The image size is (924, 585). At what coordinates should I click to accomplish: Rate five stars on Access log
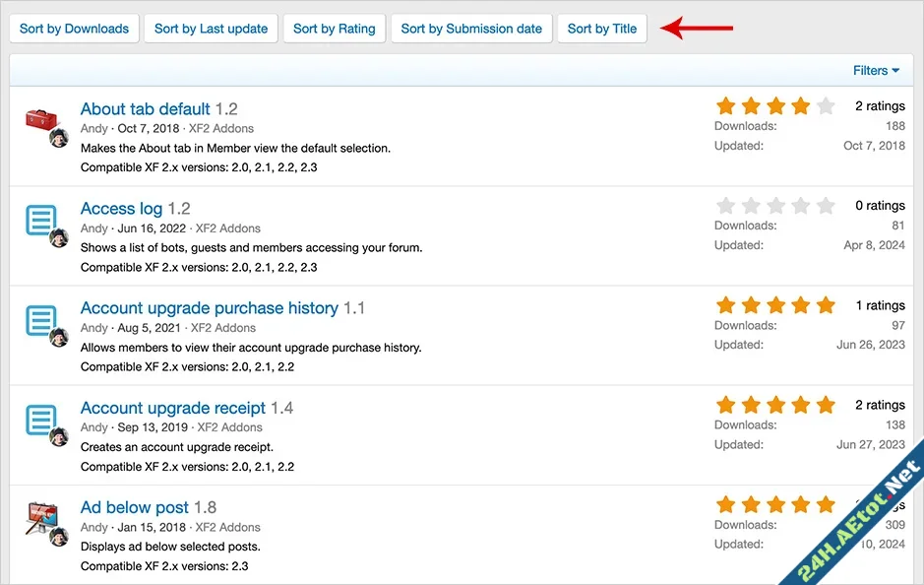click(x=824, y=205)
